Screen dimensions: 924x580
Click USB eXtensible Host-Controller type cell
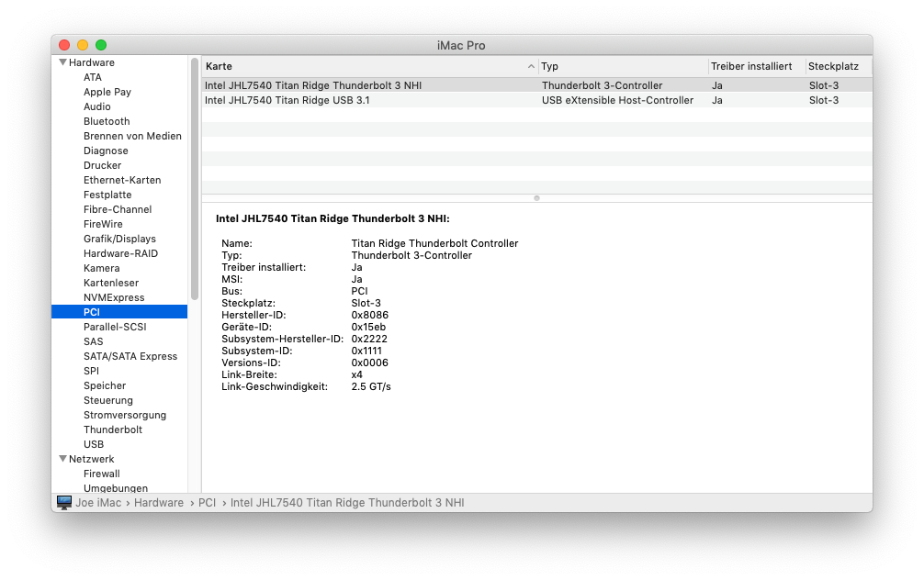(x=617, y=100)
